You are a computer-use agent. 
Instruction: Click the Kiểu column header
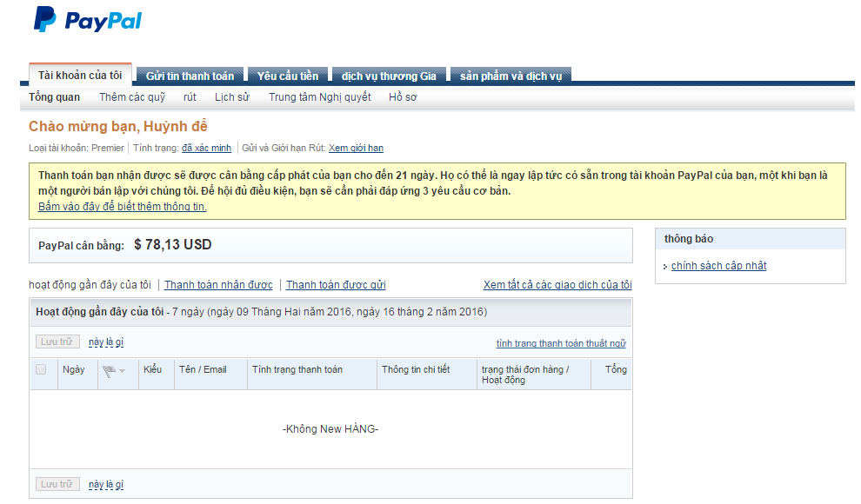[153, 369]
